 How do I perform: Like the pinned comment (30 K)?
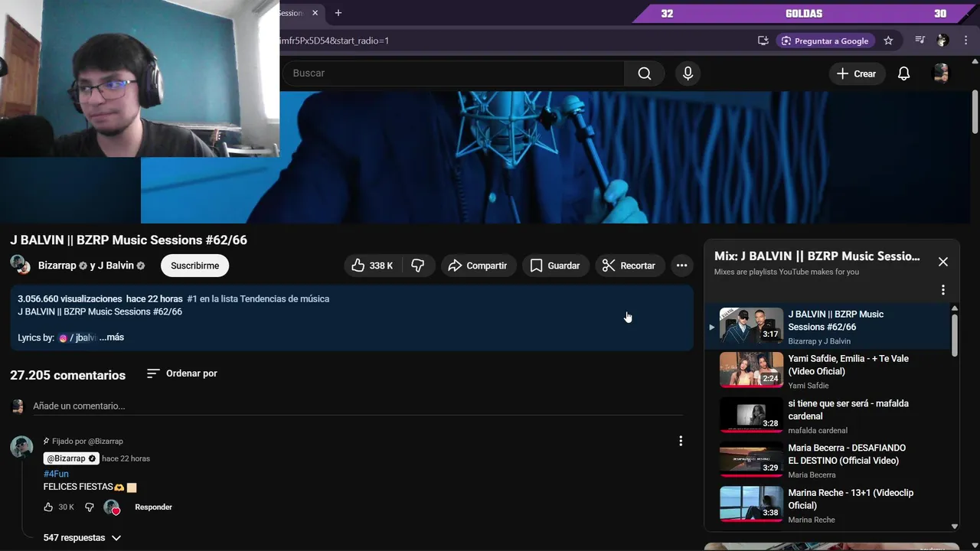click(48, 507)
